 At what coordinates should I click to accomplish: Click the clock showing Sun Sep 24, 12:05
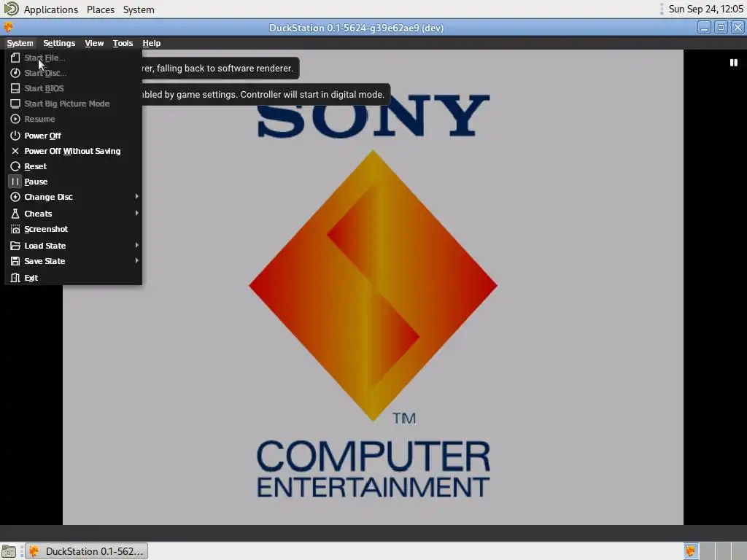point(705,9)
